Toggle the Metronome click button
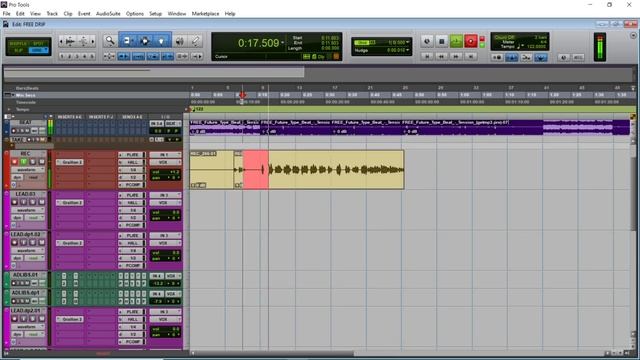The height and width of the screenshot is (360, 640). pyautogui.click(x=511, y=58)
